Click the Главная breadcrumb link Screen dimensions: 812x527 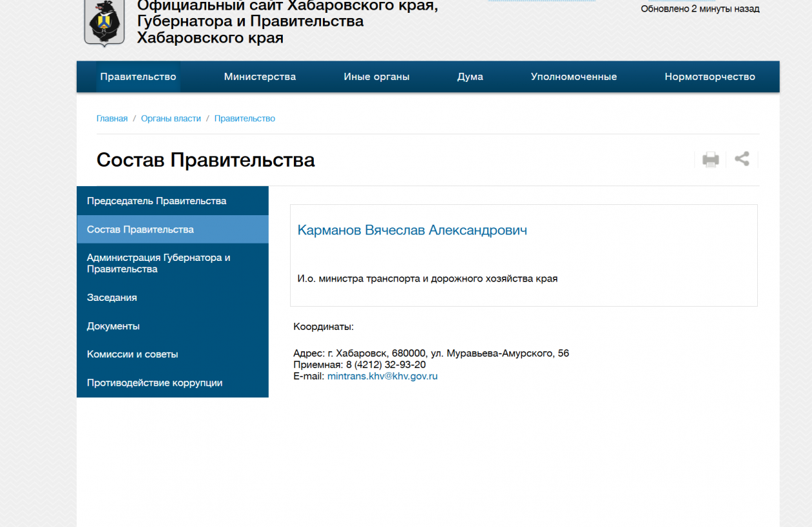(x=112, y=119)
